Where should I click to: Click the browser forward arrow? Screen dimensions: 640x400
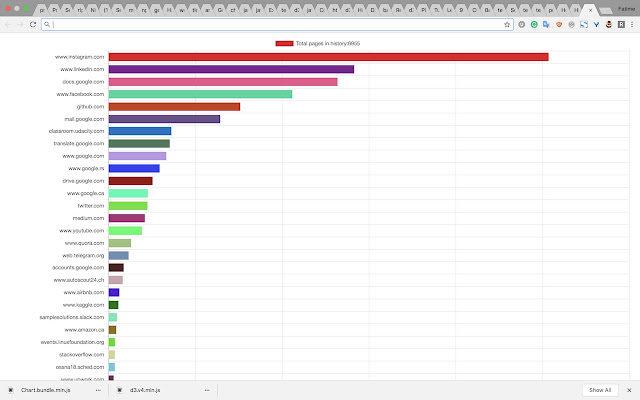pyautogui.click(x=20, y=24)
